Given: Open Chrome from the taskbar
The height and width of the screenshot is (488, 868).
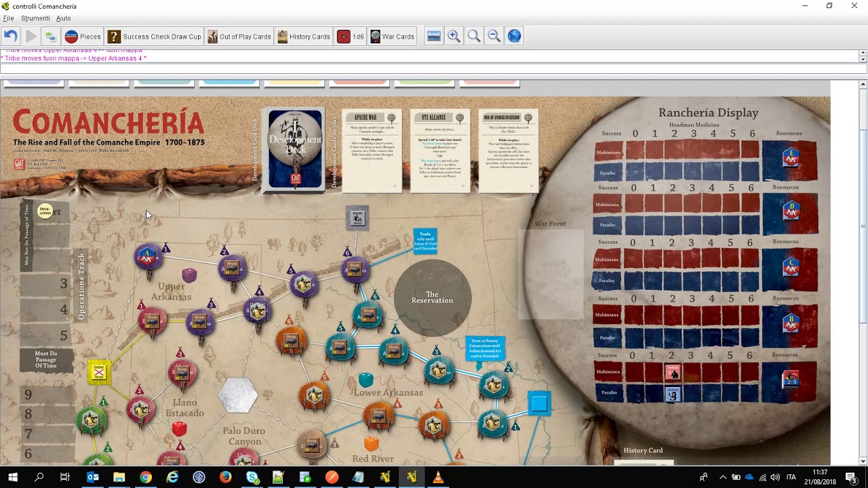Looking at the screenshot, I should [x=146, y=477].
